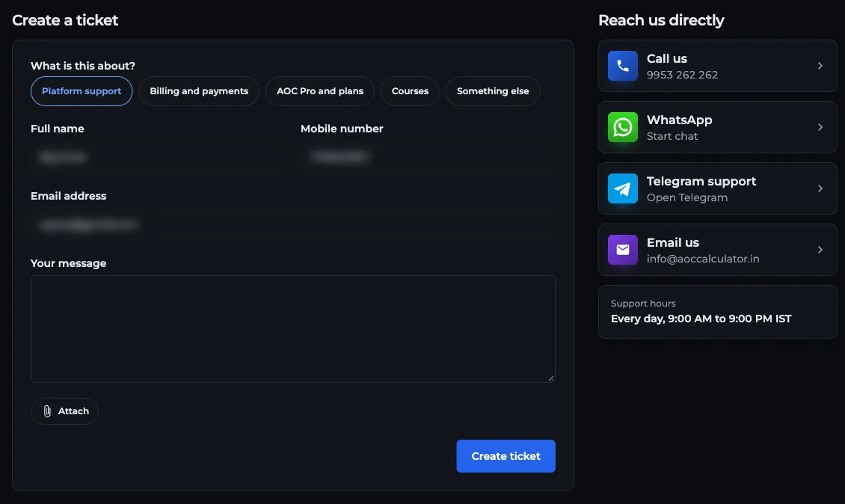Image resolution: width=845 pixels, height=504 pixels.
Task: Click the green WhatsApp logo icon
Action: point(622,127)
